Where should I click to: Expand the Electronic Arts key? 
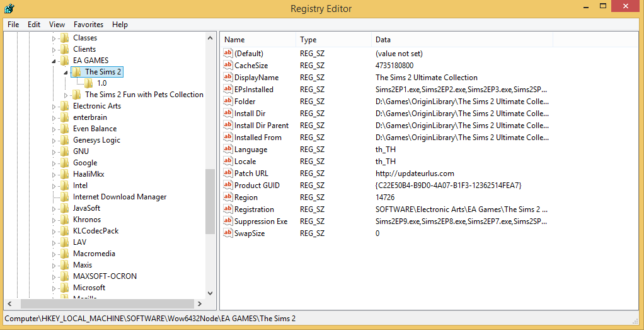[x=54, y=106]
